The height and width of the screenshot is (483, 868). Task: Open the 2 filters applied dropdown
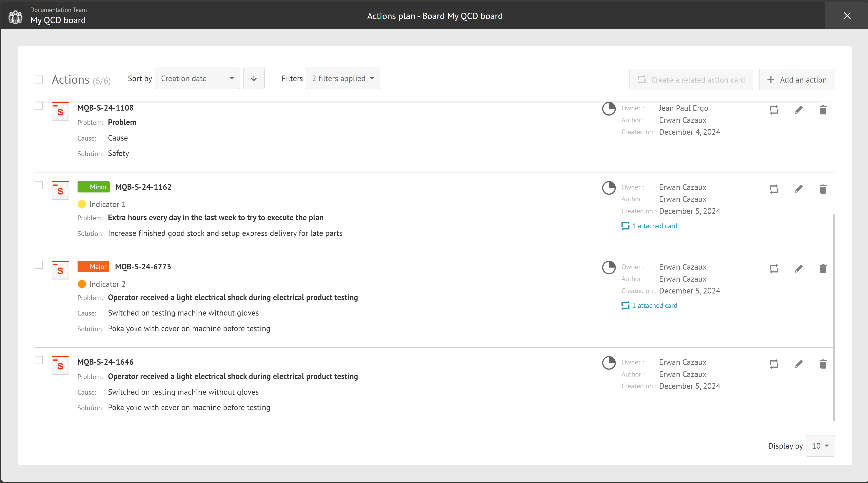coord(343,78)
